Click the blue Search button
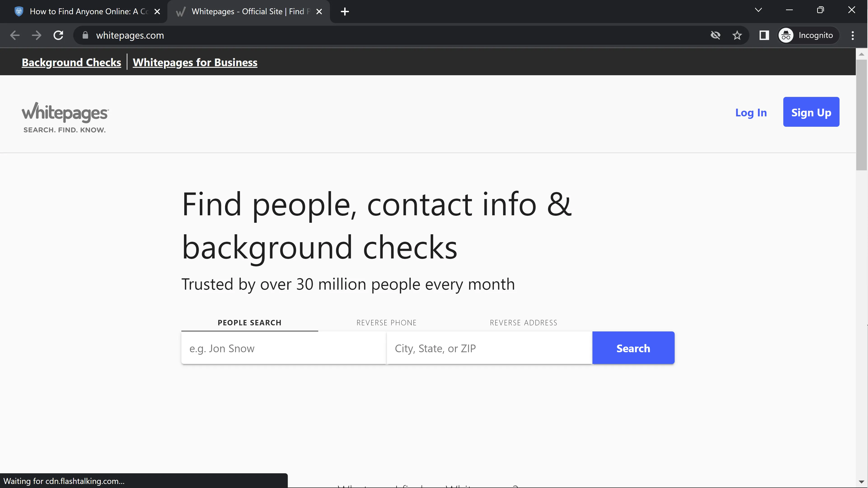 [633, 348]
